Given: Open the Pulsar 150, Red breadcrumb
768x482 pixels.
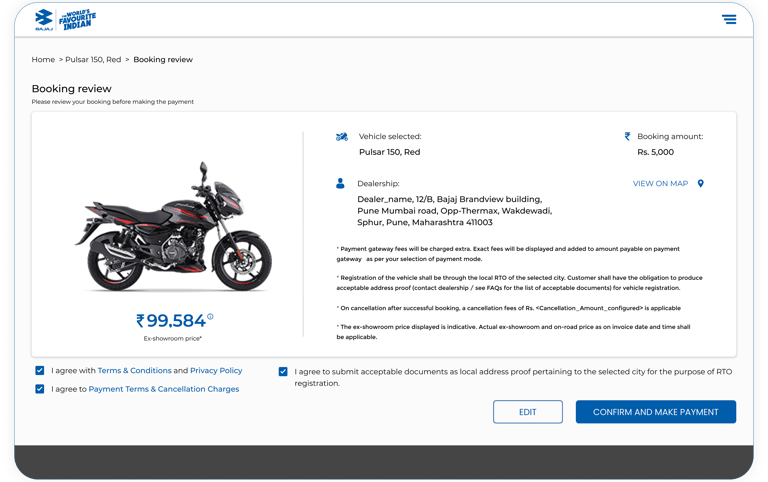Looking at the screenshot, I should point(93,59).
